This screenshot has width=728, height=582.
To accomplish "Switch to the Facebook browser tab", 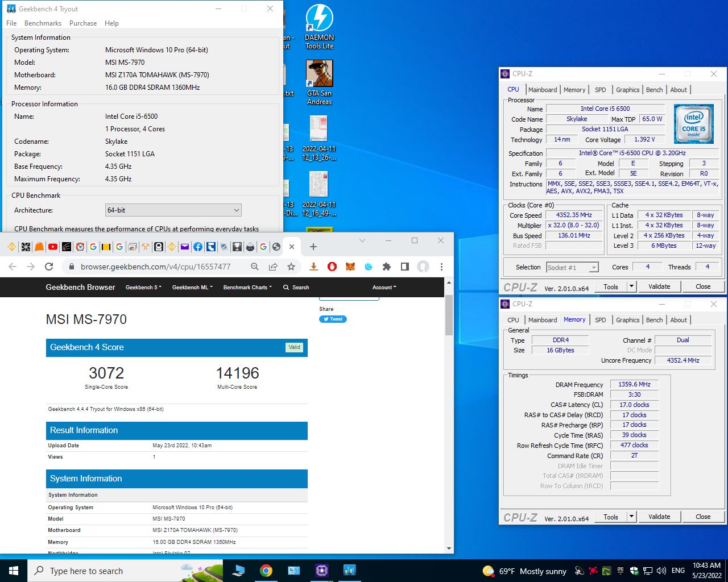I will click(197, 247).
